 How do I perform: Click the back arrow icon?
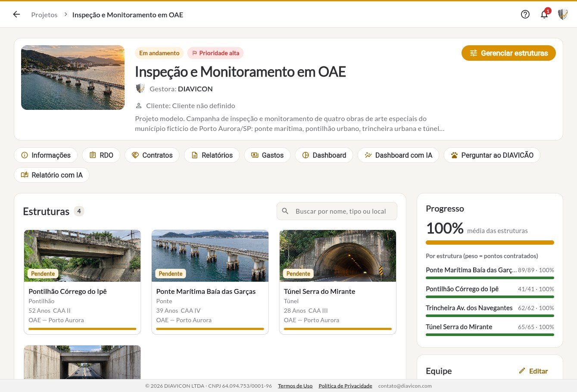[16, 14]
